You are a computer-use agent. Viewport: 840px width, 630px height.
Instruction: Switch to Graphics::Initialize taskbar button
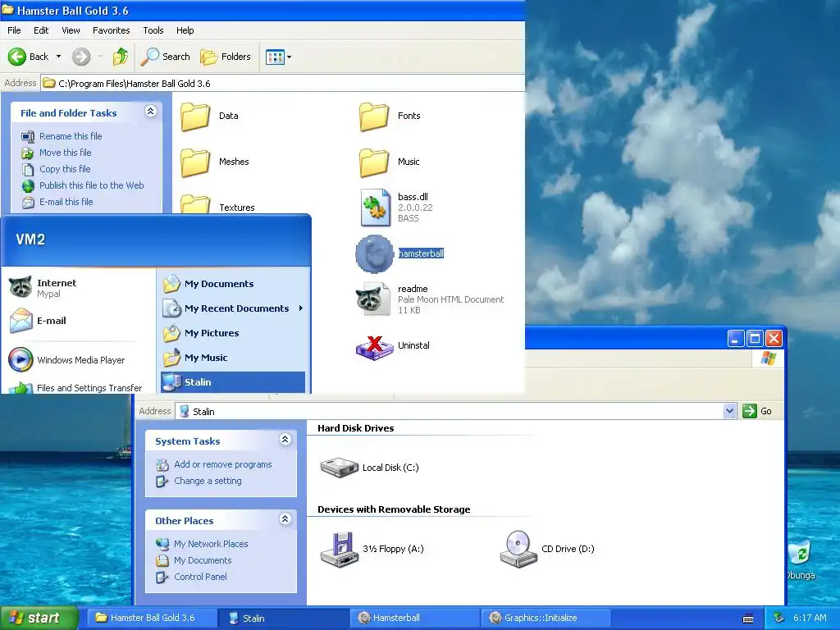pyautogui.click(x=546, y=618)
